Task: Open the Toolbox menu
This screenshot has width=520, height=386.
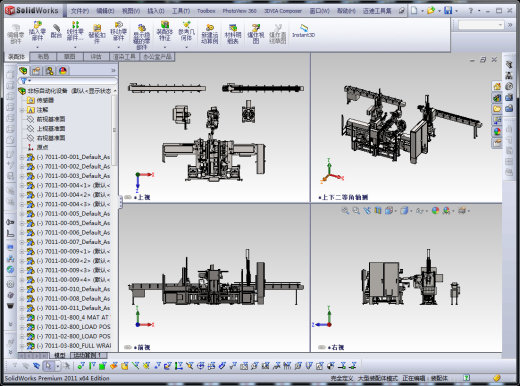Action: click(206, 11)
